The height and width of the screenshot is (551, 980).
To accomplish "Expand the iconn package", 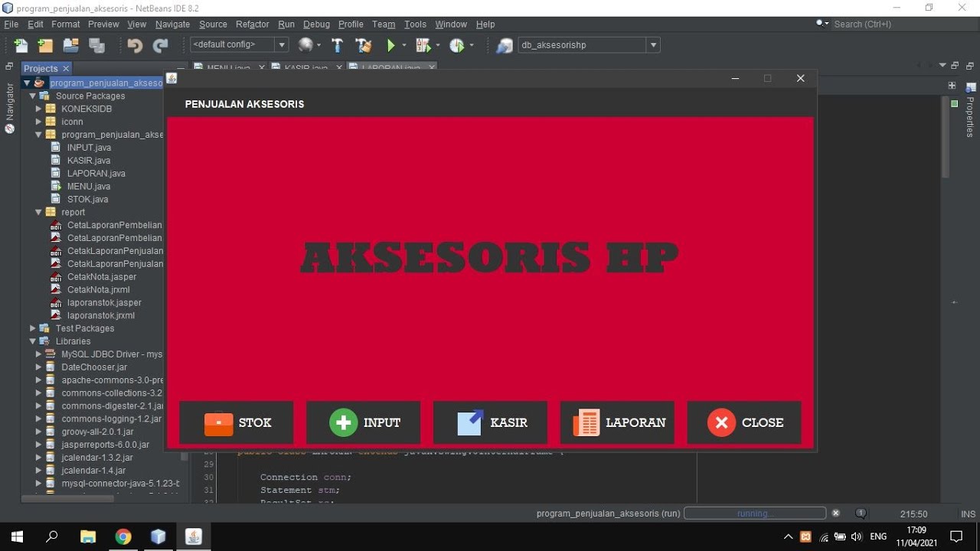I will tap(38, 122).
